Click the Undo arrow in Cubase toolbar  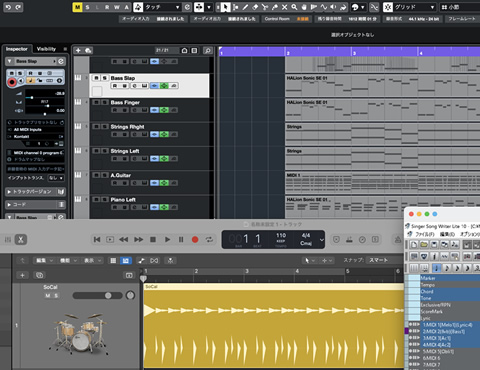8,7
